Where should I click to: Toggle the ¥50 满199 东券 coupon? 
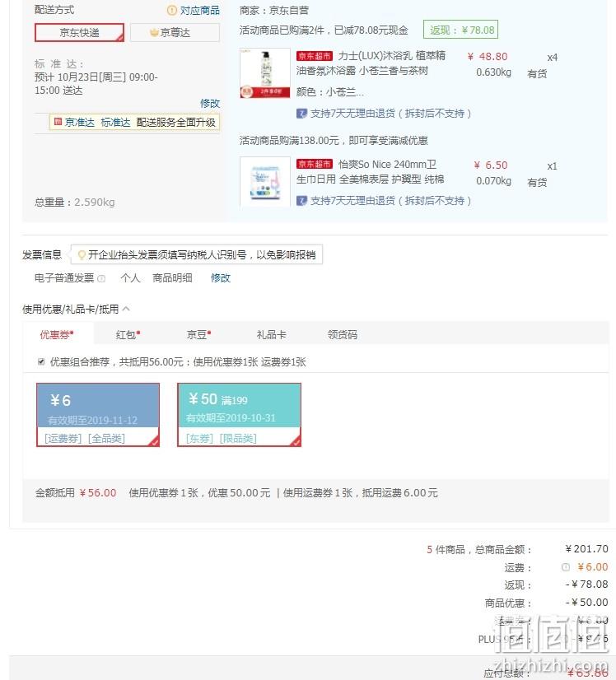[x=239, y=415]
